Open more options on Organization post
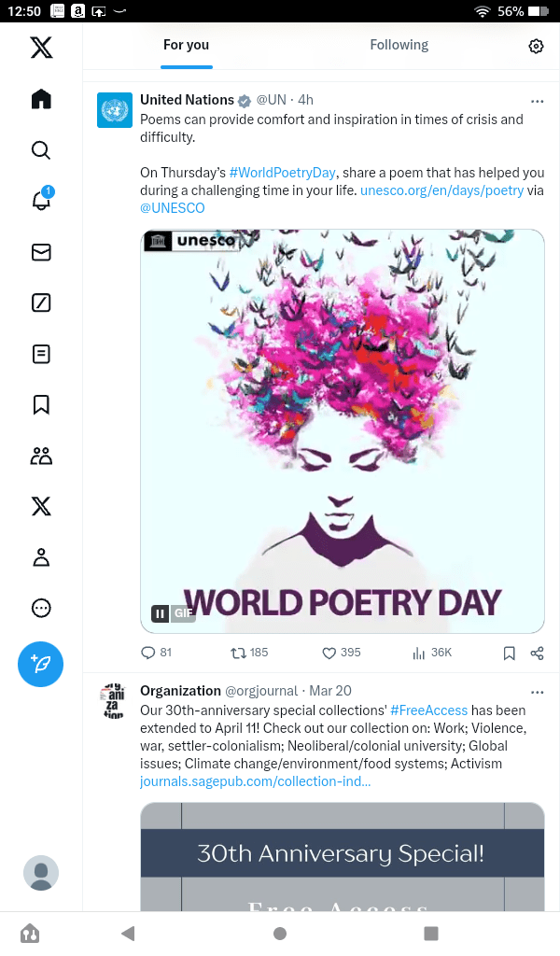This screenshot has height=956, width=560. 537,692
